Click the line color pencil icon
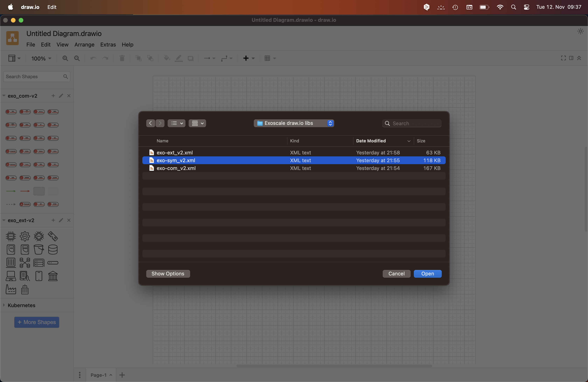Image resolution: width=588 pixels, height=382 pixels. click(179, 58)
